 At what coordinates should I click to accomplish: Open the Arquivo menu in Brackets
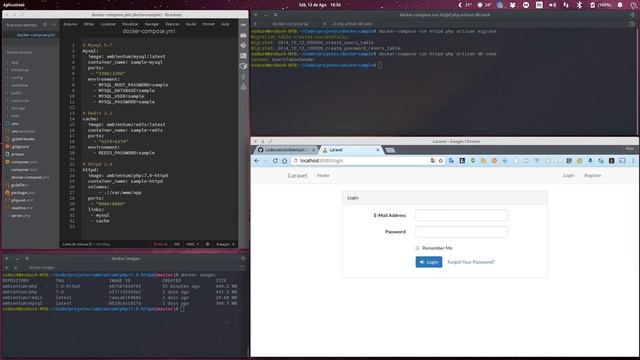tap(70, 24)
